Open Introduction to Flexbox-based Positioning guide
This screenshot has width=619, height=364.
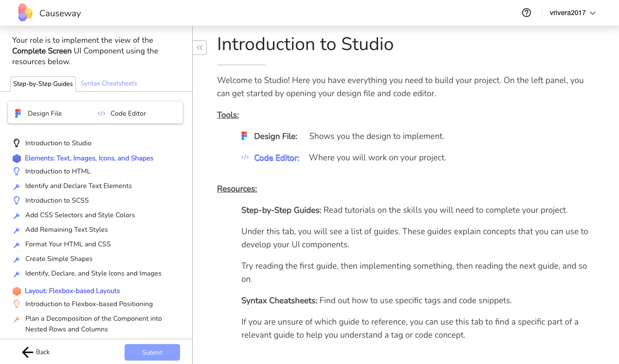(x=89, y=304)
